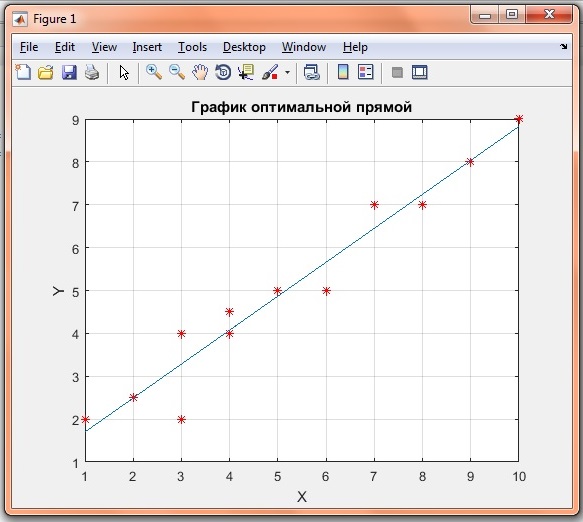583x522 pixels.
Task: Activate the Zoom In magnifier tool
Action: [154, 72]
